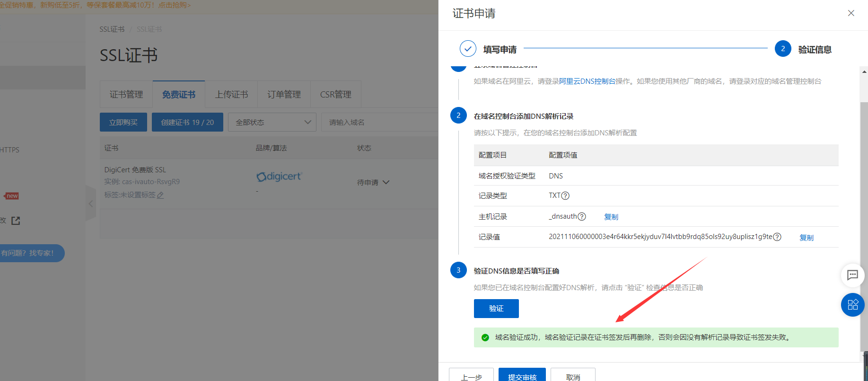This screenshot has height=381, width=868.
Task: Open the chat message floating icon
Action: point(852,275)
